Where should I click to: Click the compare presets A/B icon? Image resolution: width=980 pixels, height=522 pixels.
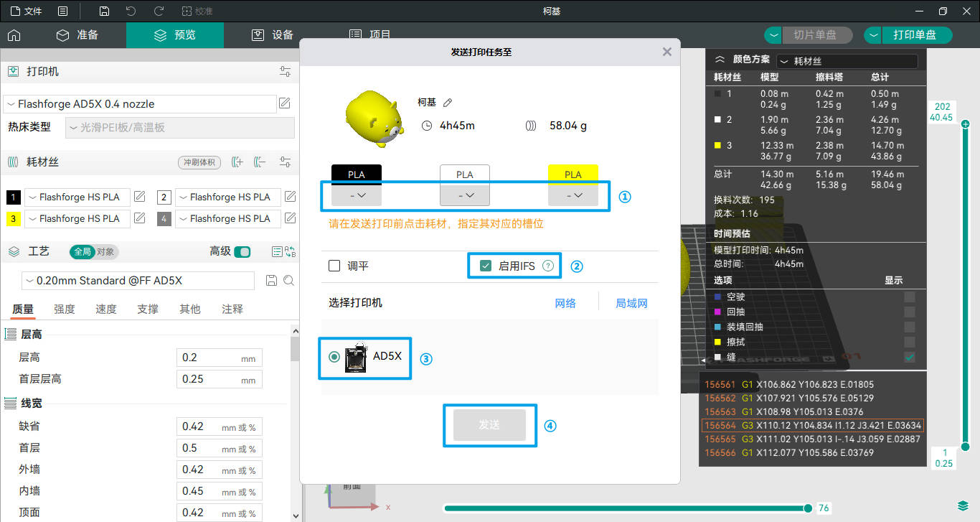click(290, 252)
